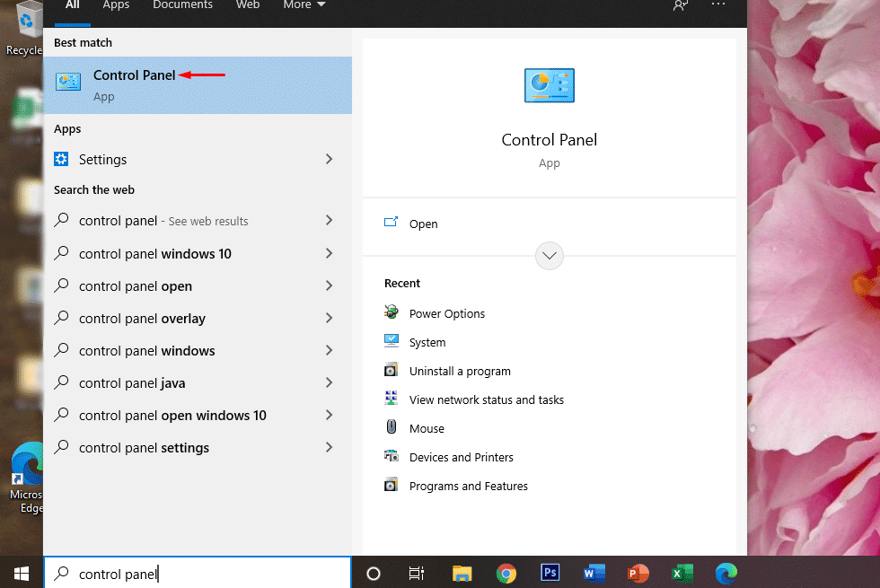The height and width of the screenshot is (588, 880).
Task: Open PowerPoint from the taskbar
Action: click(638, 573)
